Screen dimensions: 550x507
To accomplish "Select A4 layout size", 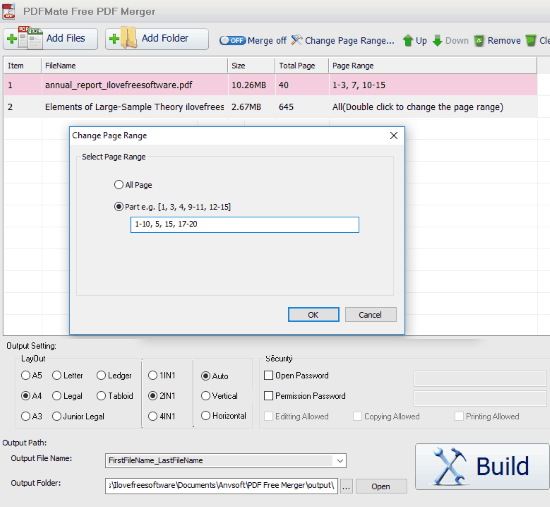I will pyautogui.click(x=26, y=396).
